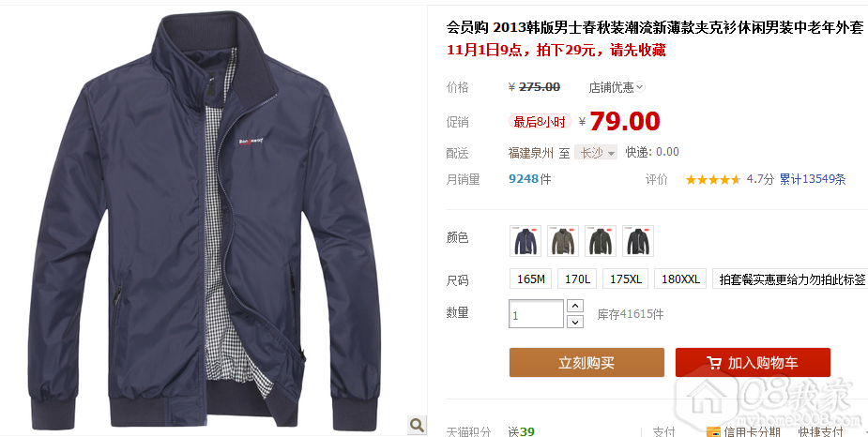
Task: Click the five-star rating icons
Action: point(713,179)
